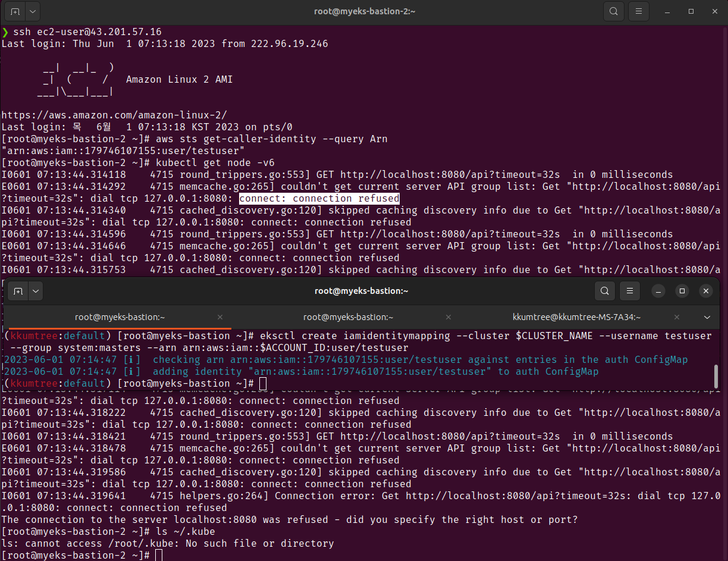Minimize the myeks-bastion-2 terminal window

point(669,11)
